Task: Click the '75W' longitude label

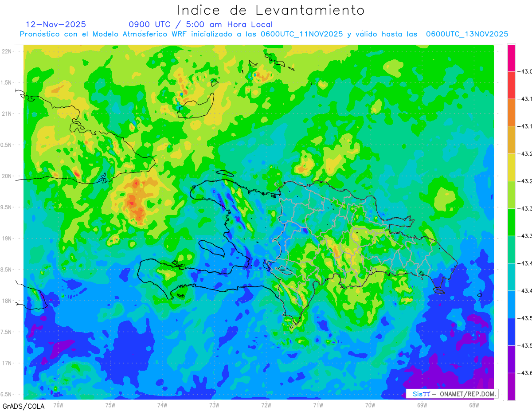Action: pos(110,405)
